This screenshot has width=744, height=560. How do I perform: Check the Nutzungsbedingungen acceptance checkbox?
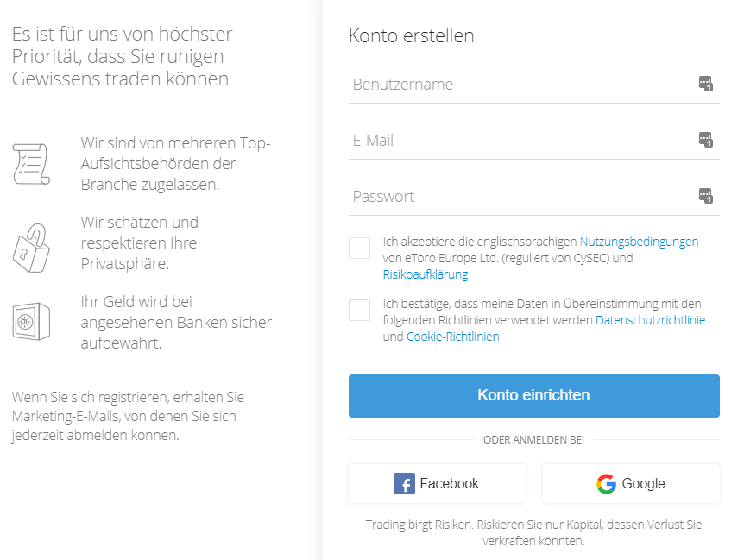(x=359, y=248)
